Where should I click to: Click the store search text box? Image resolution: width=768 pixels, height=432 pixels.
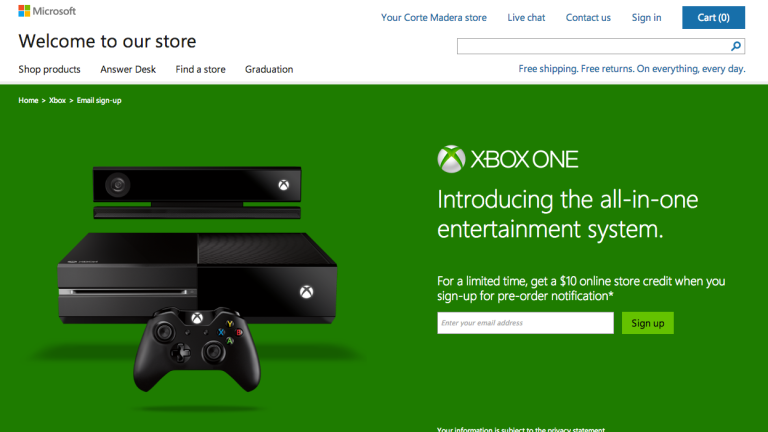point(593,46)
